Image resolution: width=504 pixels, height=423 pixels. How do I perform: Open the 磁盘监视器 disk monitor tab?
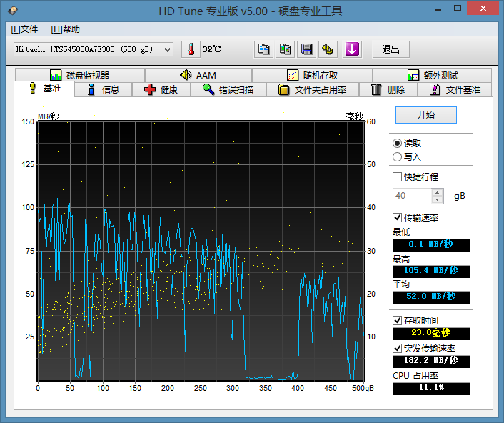coord(79,75)
